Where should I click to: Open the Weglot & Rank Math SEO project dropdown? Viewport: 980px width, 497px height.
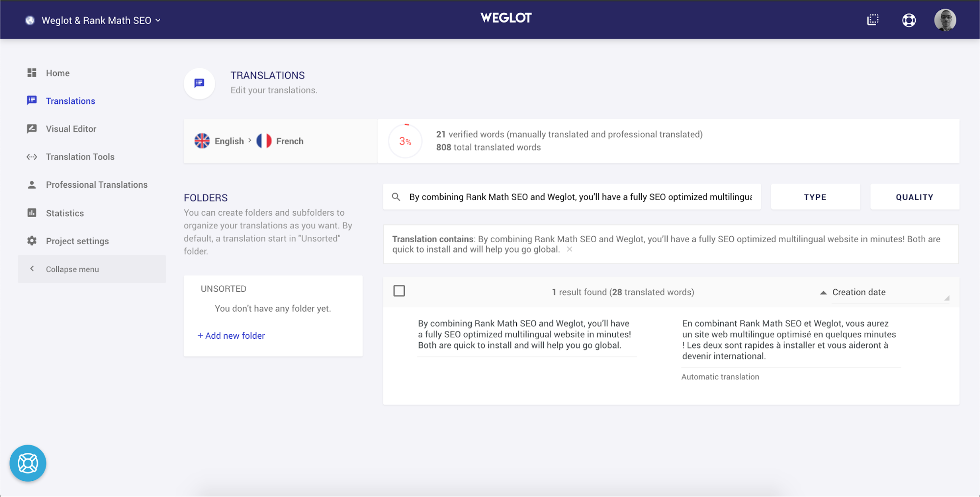point(101,21)
